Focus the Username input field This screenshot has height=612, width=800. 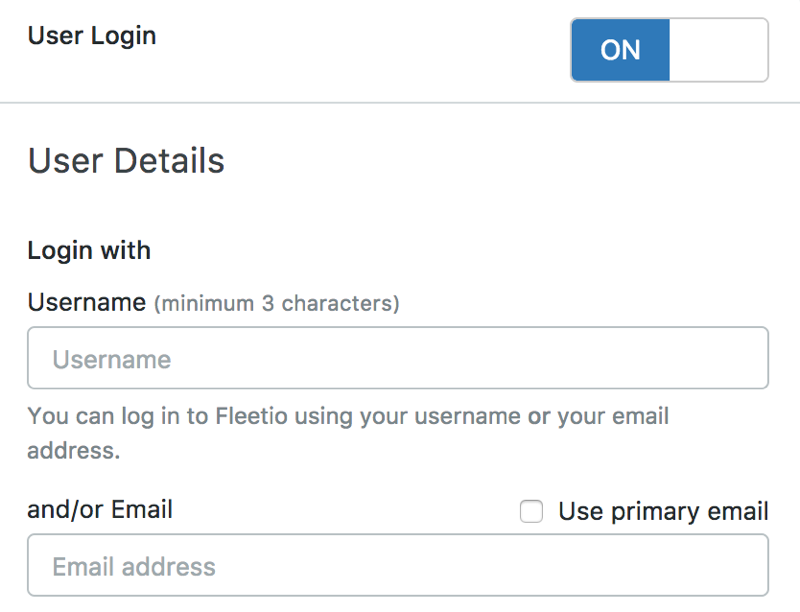pos(397,358)
